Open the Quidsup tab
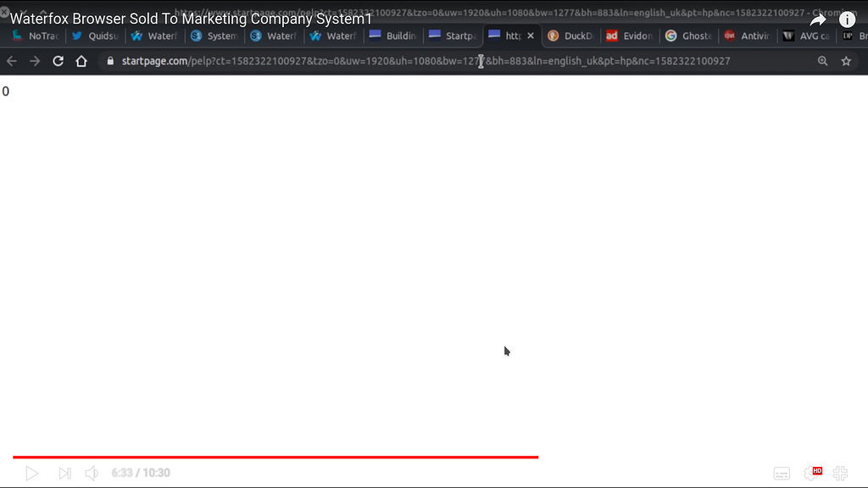 click(x=95, y=36)
